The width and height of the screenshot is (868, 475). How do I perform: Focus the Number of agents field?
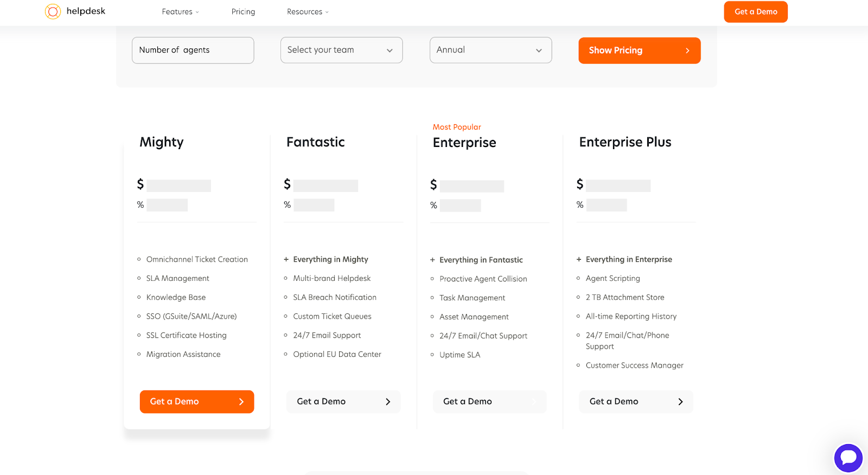[x=193, y=50]
